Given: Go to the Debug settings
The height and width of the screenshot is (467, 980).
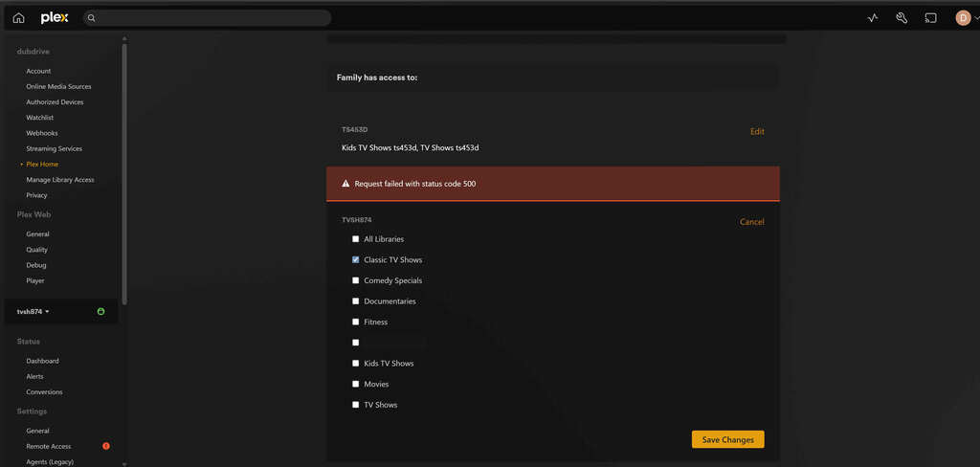Looking at the screenshot, I should [x=36, y=265].
